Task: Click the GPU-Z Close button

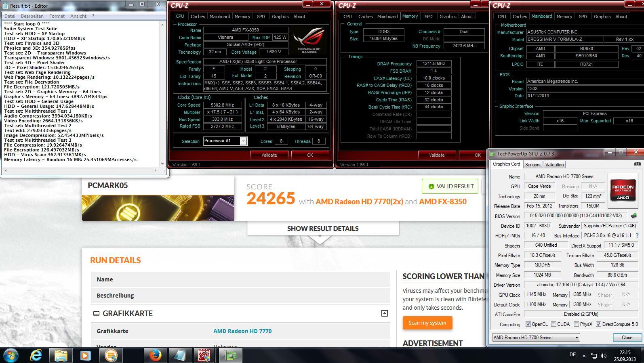Action: 627,338
